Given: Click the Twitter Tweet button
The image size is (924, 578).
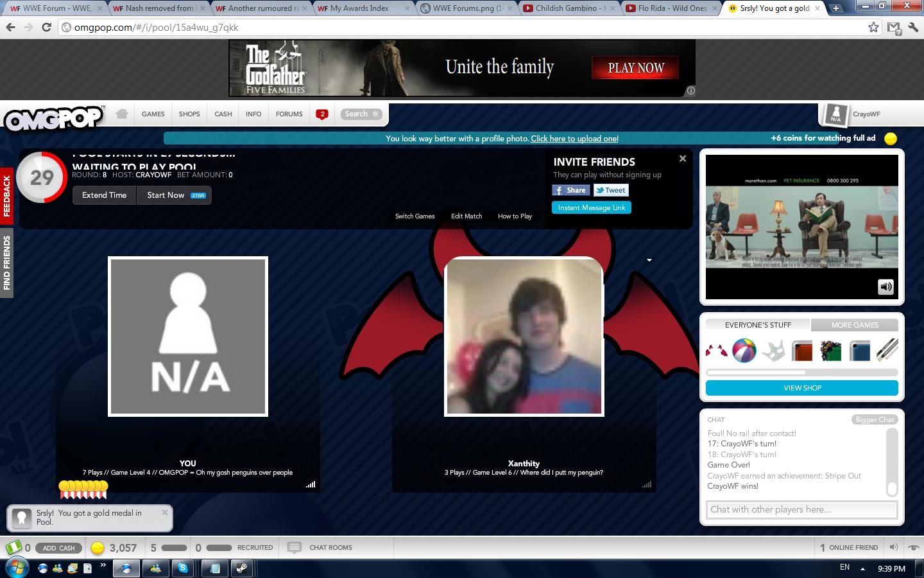Looking at the screenshot, I should 610,190.
